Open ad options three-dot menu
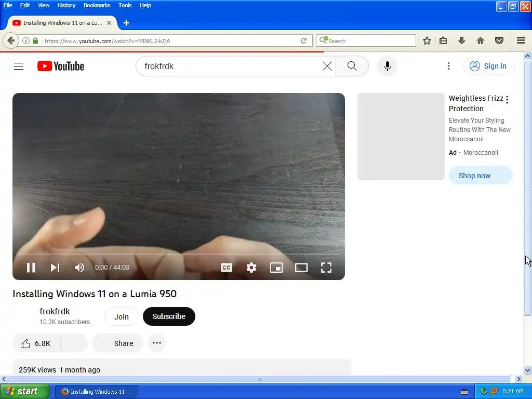This screenshot has width=532, height=399. click(x=507, y=99)
